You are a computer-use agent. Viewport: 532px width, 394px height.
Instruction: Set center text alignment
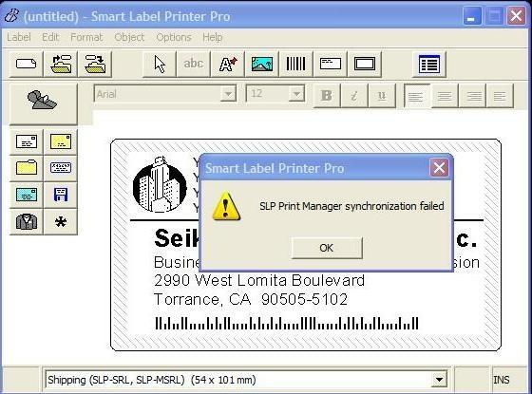(x=445, y=96)
